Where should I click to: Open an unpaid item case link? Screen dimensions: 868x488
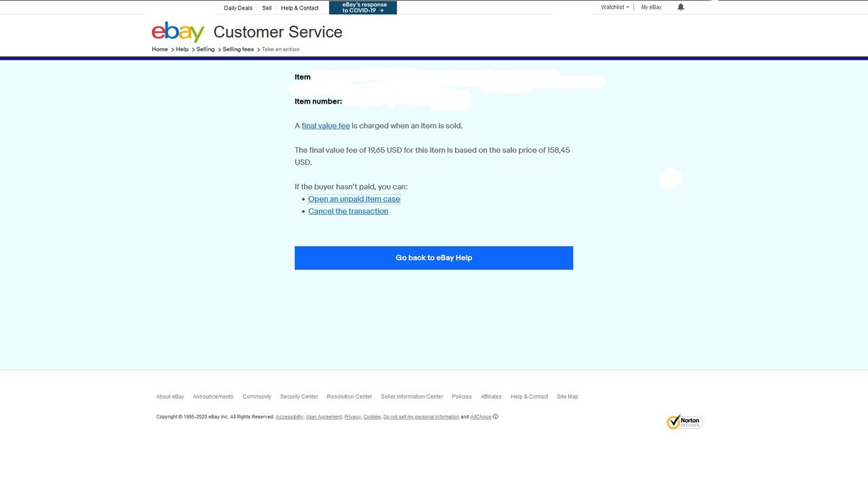pos(354,199)
